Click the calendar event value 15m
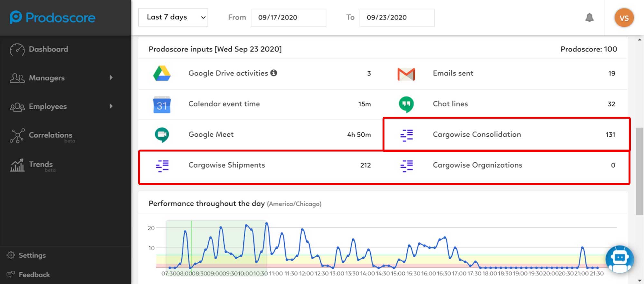 pyautogui.click(x=365, y=104)
